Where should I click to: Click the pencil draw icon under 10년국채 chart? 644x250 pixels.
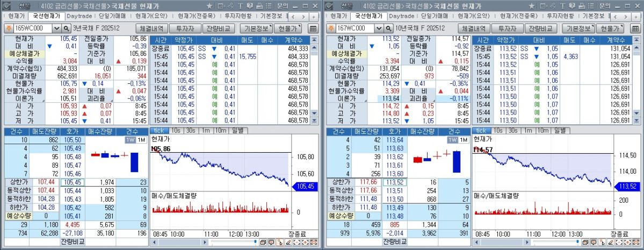611,242
